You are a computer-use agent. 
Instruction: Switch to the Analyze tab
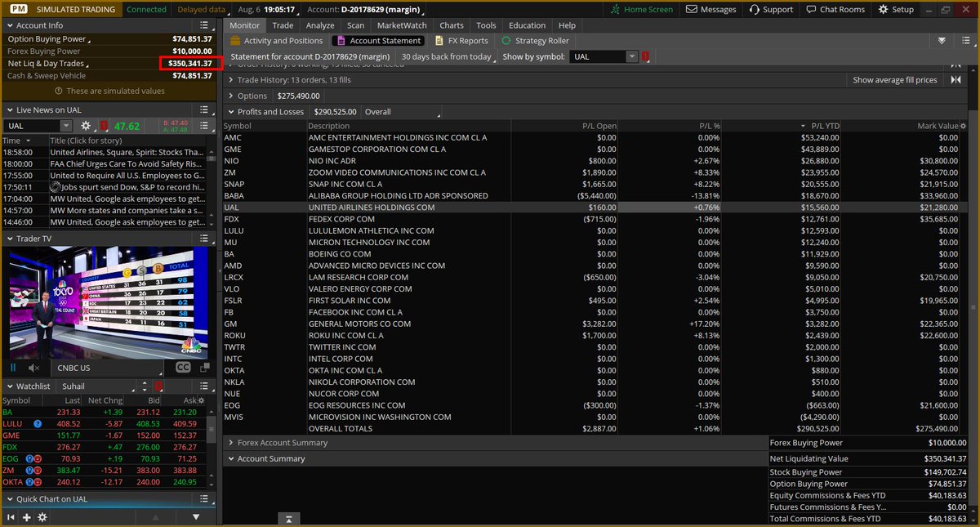point(319,25)
